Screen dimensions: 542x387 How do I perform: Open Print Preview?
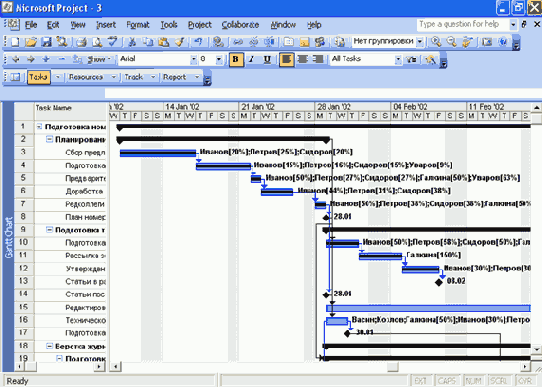point(97,42)
